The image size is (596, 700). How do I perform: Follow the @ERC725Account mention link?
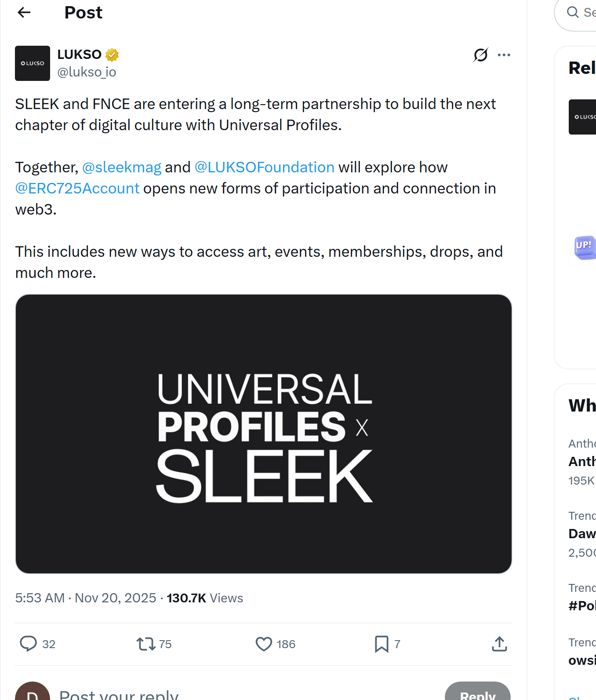(77, 188)
